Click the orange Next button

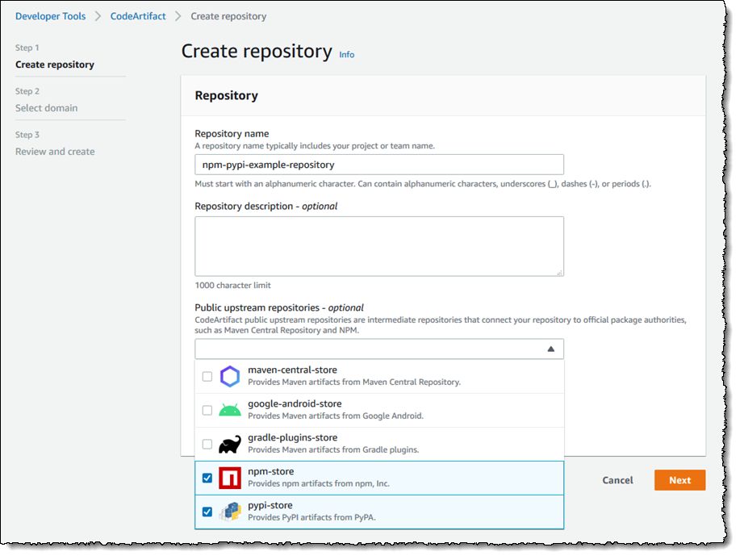(x=679, y=480)
